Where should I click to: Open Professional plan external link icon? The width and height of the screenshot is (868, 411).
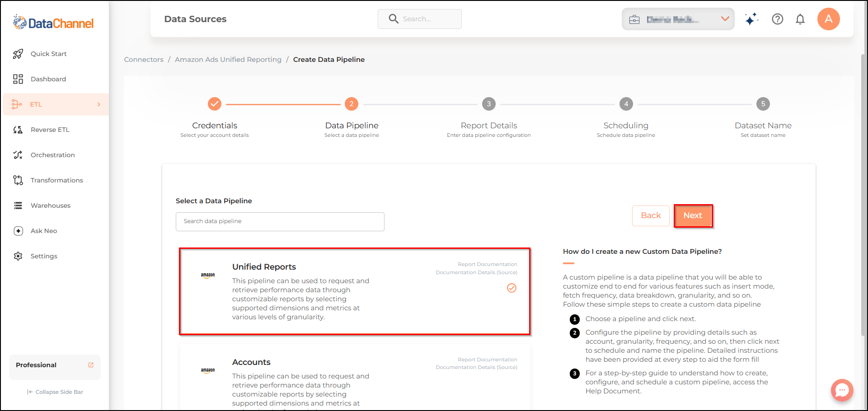(91, 365)
